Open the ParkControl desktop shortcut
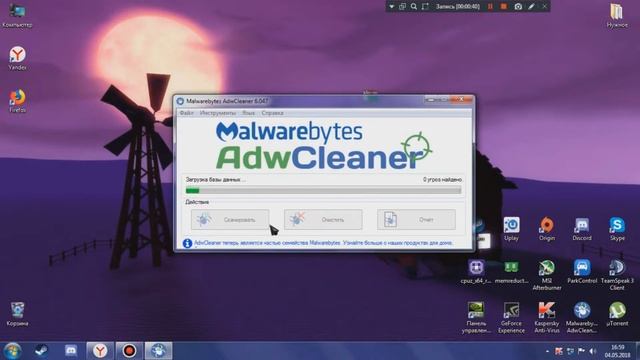Screen dimensions: 640x360 click(x=582, y=272)
